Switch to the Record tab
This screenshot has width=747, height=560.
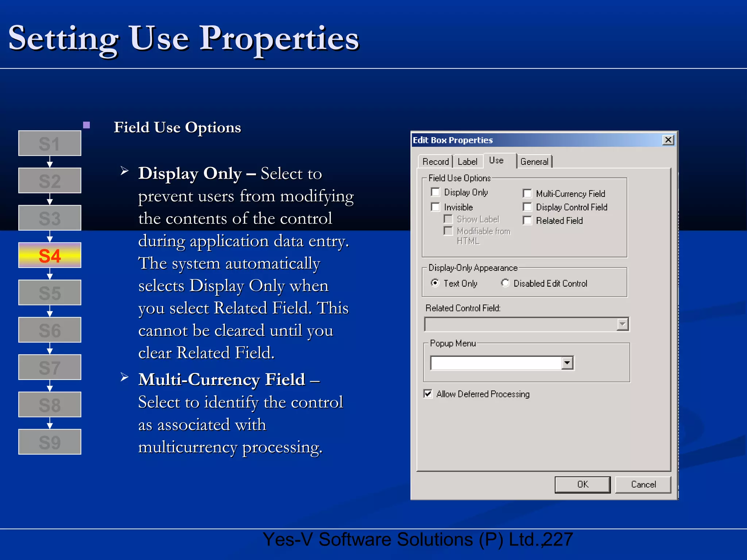(x=436, y=162)
